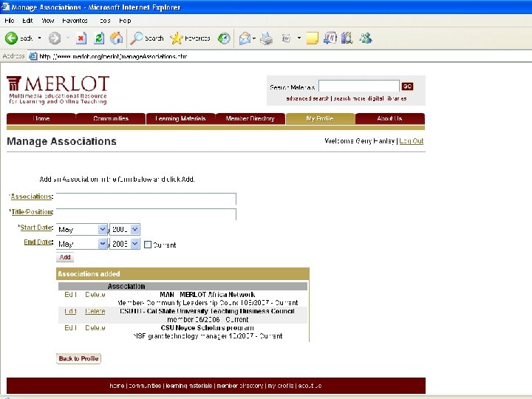Open the File menu
Viewport: 532px width, 399px height.
pos(10,21)
